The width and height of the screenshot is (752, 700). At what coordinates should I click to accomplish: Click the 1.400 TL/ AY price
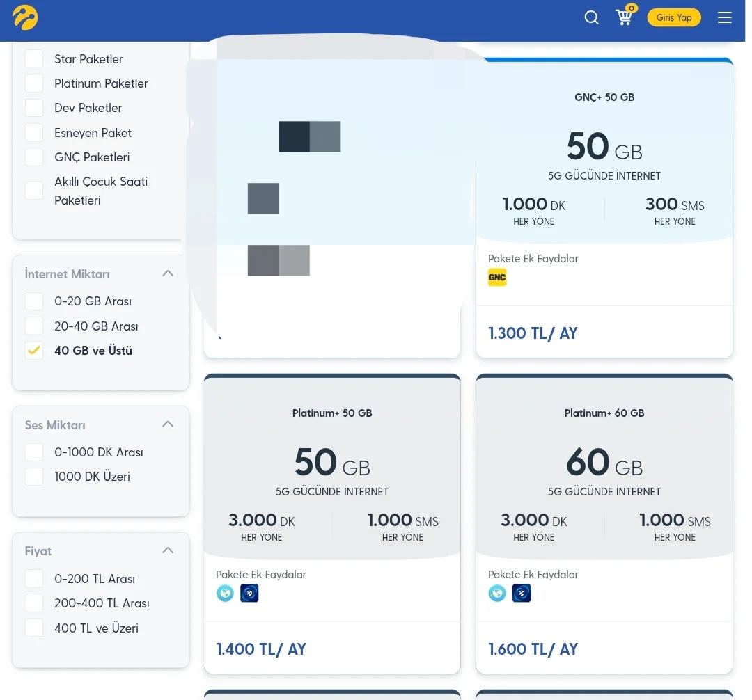261,649
